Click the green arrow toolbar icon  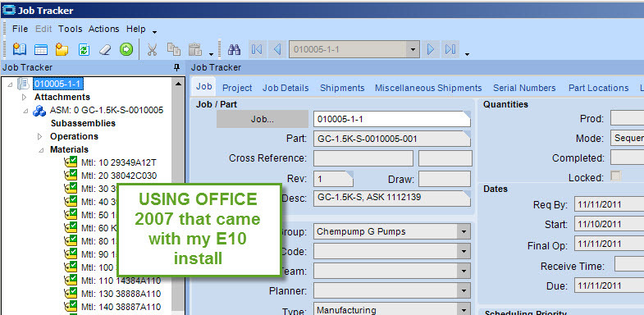coord(126,50)
